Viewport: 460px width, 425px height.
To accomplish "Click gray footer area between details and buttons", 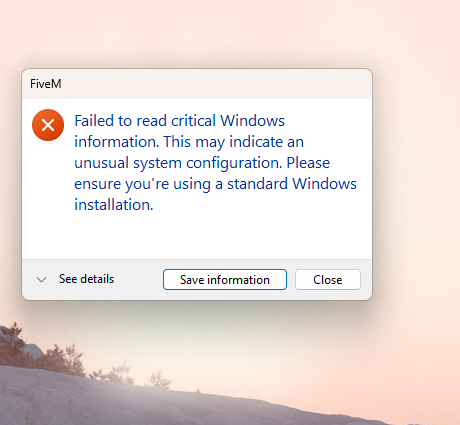I will (138, 280).
